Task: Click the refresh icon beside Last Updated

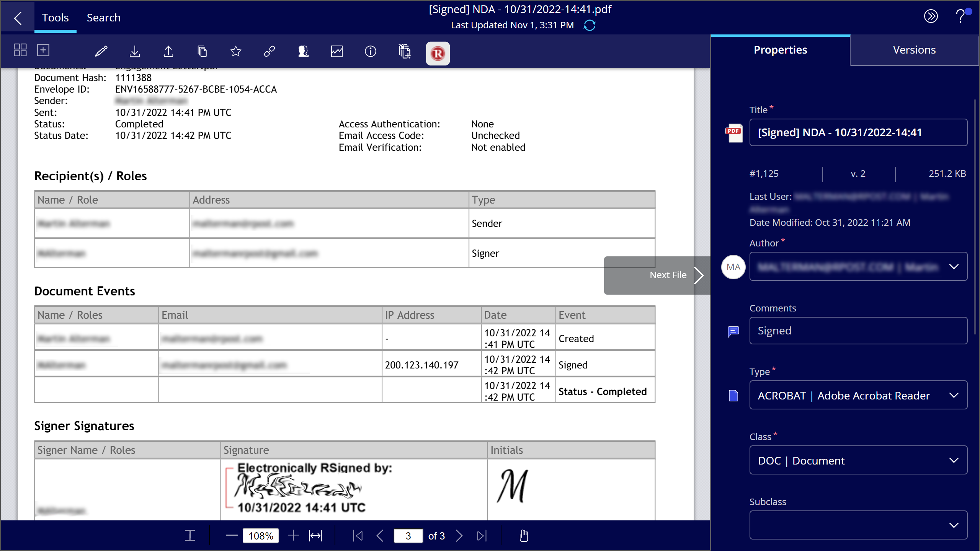Action: [x=590, y=25]
